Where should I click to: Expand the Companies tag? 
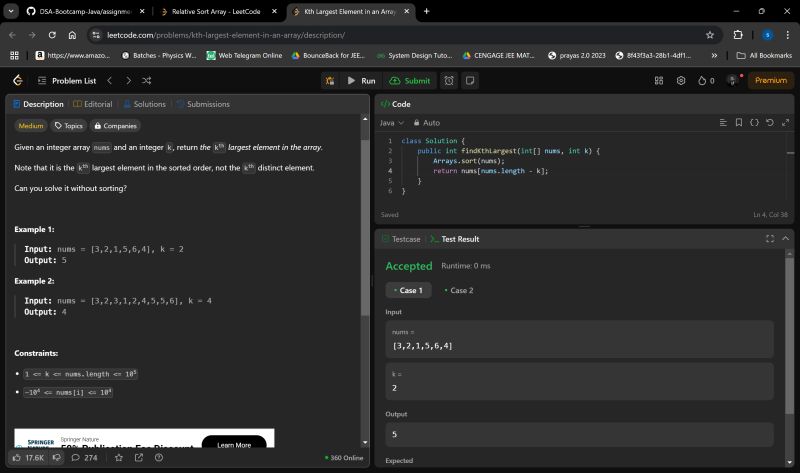click(x=116, y=126)
